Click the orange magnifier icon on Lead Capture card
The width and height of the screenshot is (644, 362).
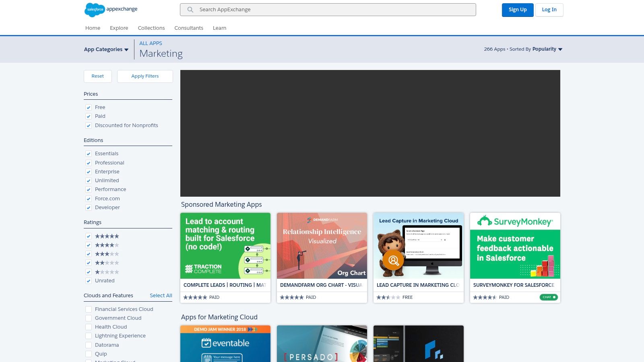coord(393,260)
